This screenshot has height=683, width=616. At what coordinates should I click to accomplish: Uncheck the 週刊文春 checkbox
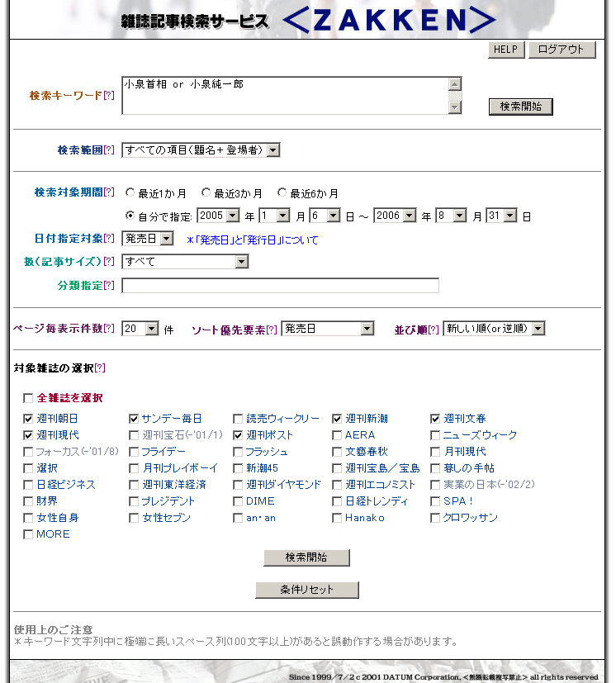(x=435, y=419)
